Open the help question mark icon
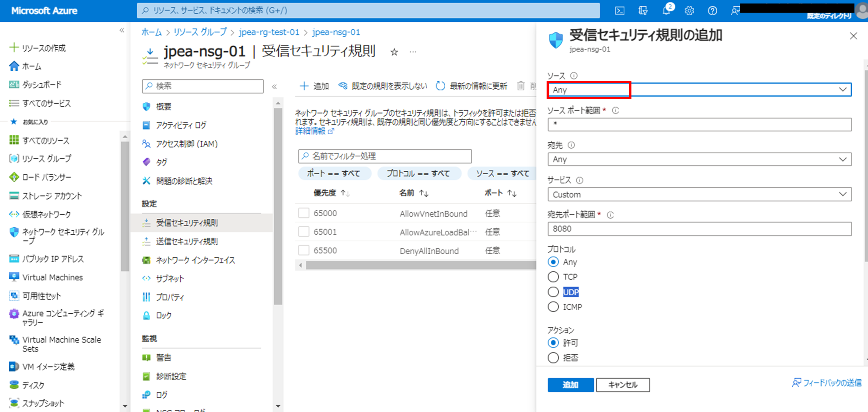The height and width of the screenshot is (412, 868). tap(712, 11)
